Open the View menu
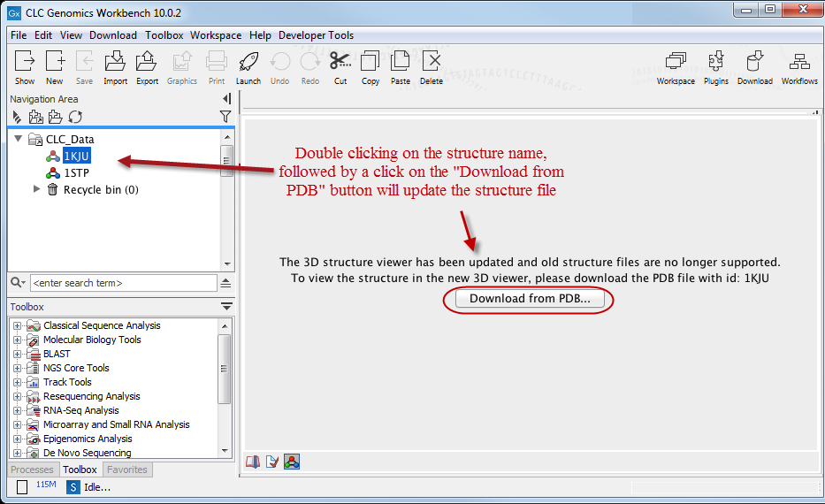825x504 pixels. tap(71, 35)
